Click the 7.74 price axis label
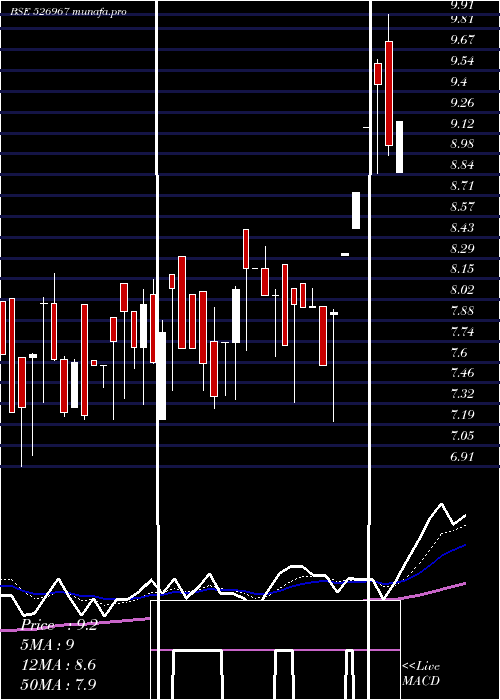This screenshot has width=500, height=700. click(462, 332)
